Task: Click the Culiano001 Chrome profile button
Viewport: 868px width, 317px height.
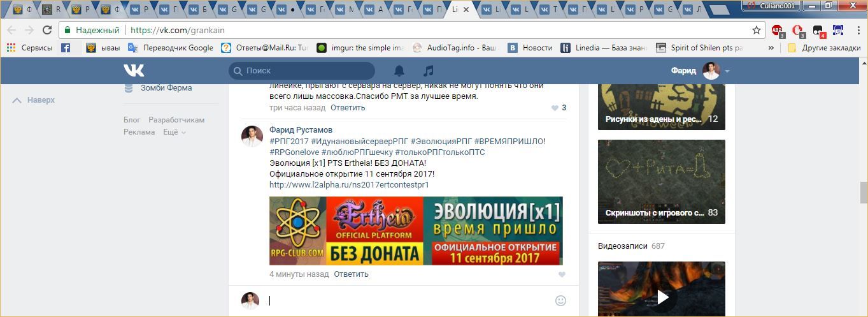Action: click(x=772, y=5)
